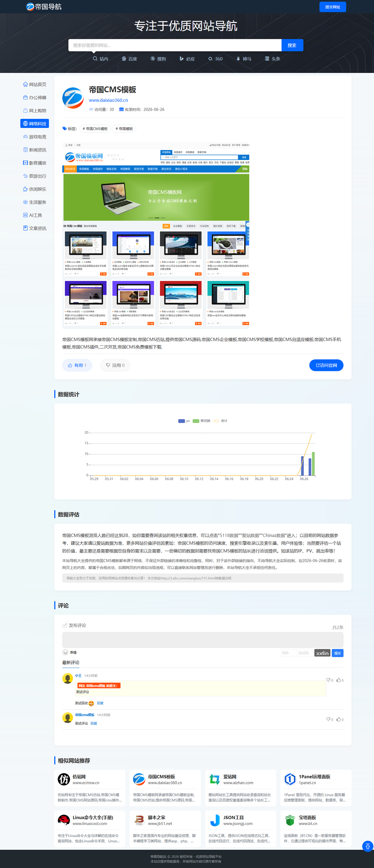Click the back-to-top arrow button
This screenshot has width=374, height=868.
368,846
